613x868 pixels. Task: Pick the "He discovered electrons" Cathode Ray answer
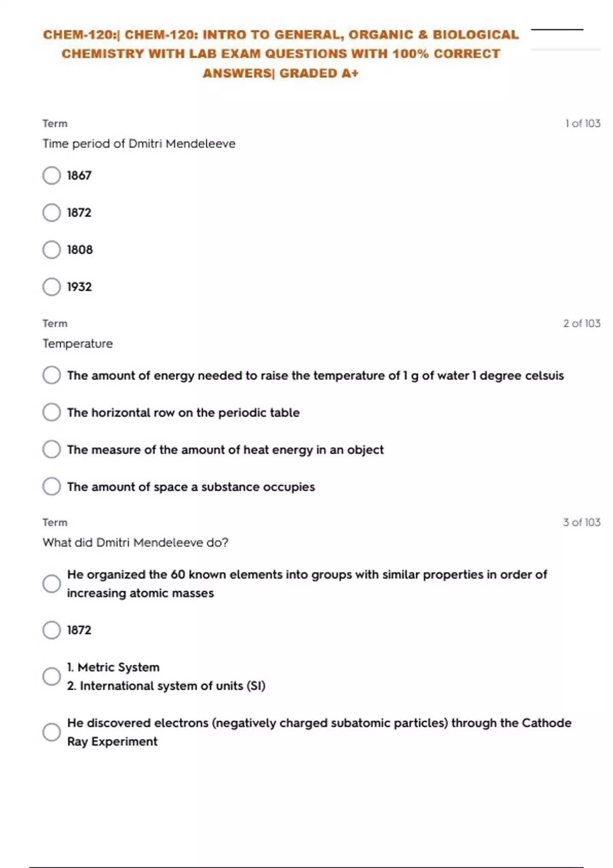pyautogui.click(x=52, y=732)
